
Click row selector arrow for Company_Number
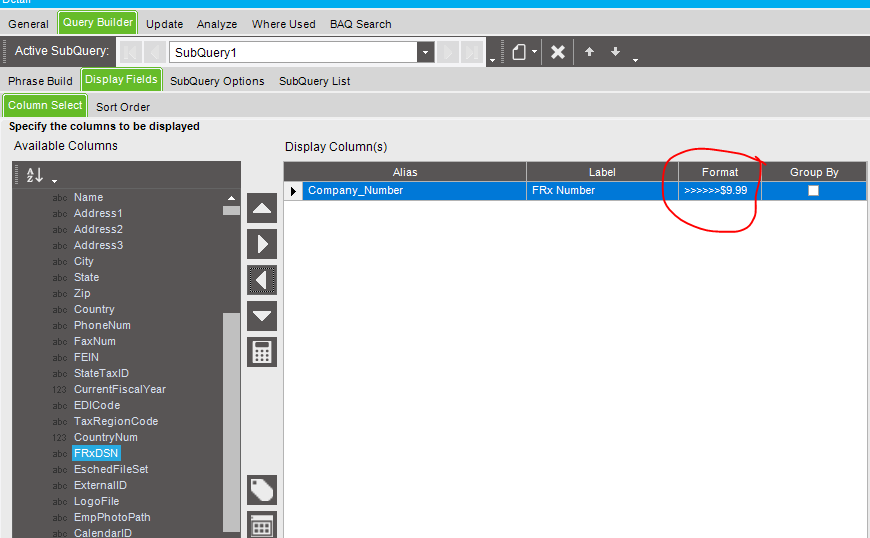pos(293,191)
